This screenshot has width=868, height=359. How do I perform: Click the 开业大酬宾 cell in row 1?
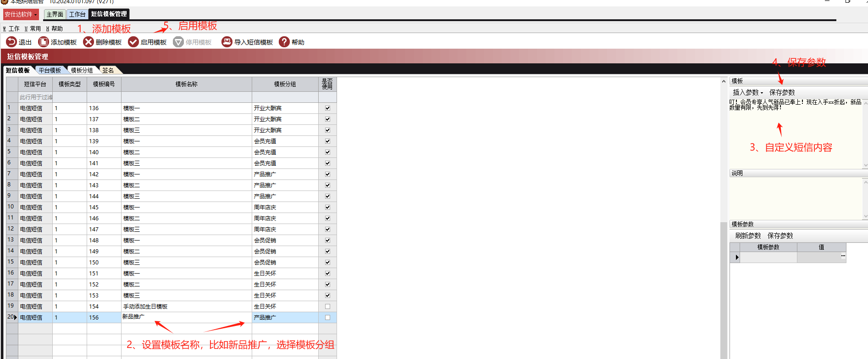(285, 108)
